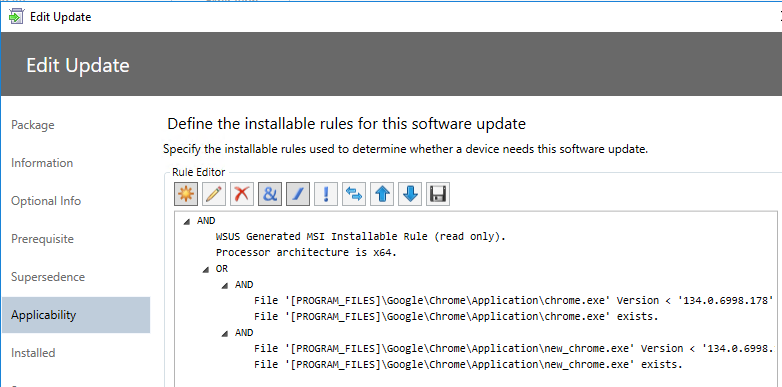Click the blue down arrow icon
This screenshot has width=782, height=387.
pos(410,193)
